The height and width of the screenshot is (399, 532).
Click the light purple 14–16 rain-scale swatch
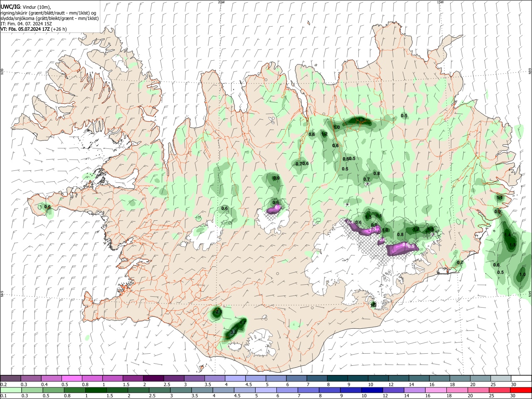(x=414, y=390)
